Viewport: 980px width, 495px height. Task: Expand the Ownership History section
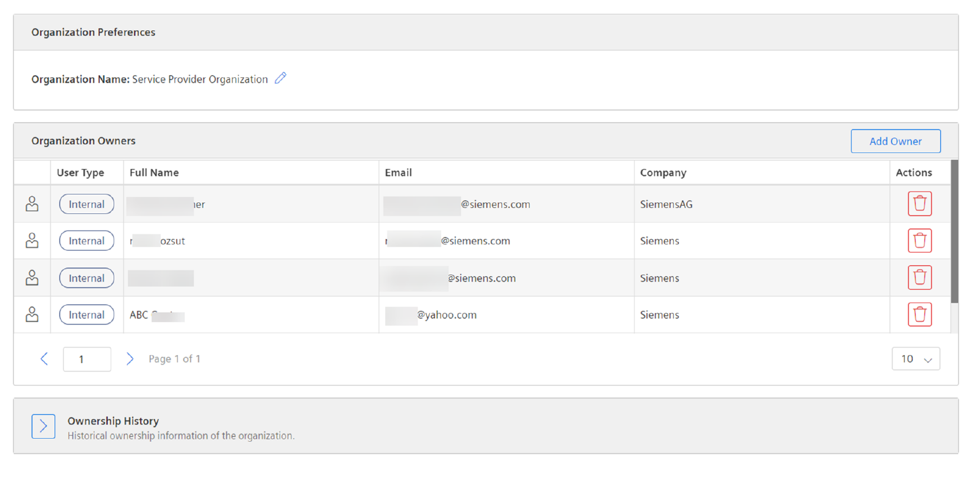pyautogui.click(x=44, y=426)
